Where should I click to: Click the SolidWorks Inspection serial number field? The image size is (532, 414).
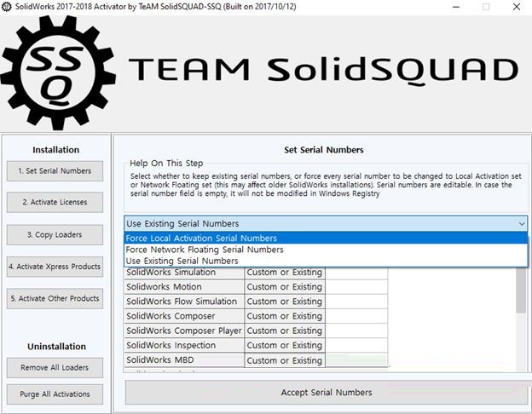click(356, 345)
